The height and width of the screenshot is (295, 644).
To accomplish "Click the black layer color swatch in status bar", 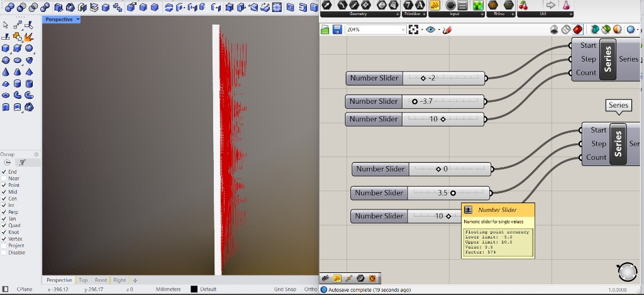I will [x=194, y=289].
